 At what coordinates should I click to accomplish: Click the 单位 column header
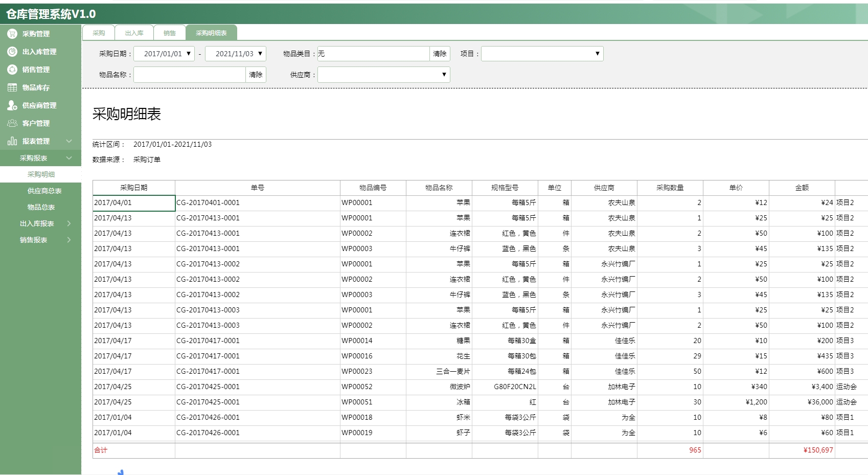(x=555, y=188)
